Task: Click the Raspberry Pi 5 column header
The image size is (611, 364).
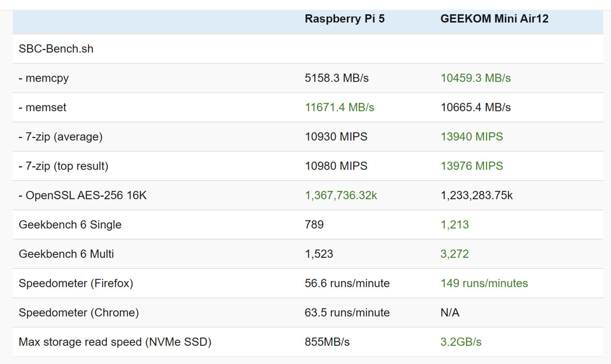Action: point(344,18)
